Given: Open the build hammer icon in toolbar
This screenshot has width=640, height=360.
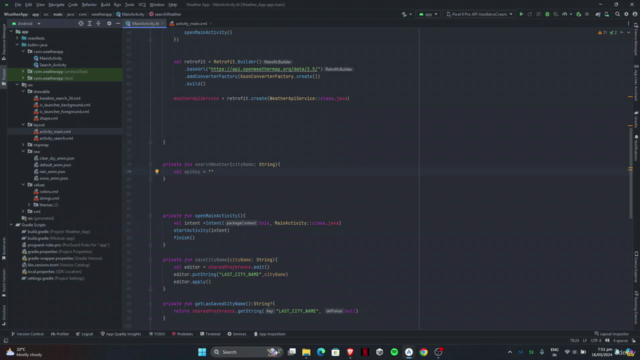Looking at the screenshot, I should tap(404, 14).
